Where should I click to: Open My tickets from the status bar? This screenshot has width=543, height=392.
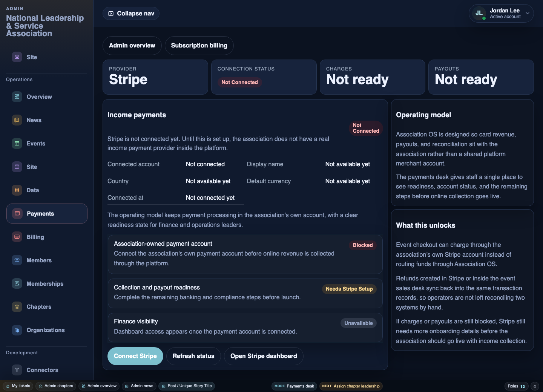tap(18, 386)
